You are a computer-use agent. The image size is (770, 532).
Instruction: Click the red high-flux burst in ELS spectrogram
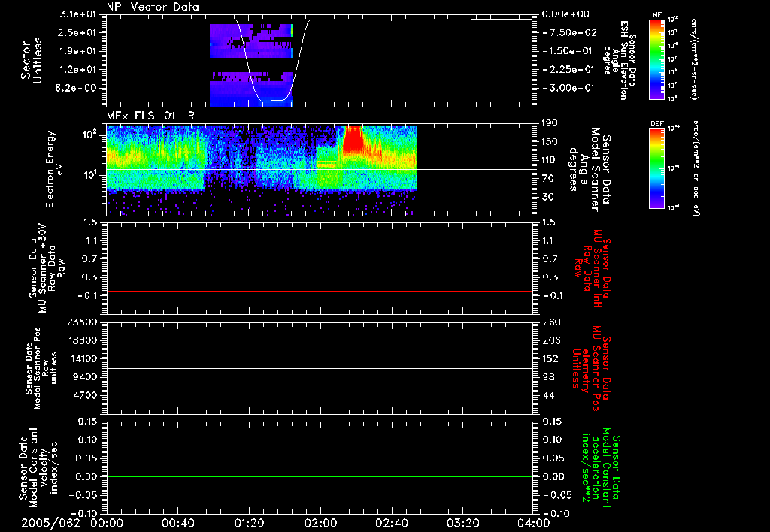[x=352, y=139]
